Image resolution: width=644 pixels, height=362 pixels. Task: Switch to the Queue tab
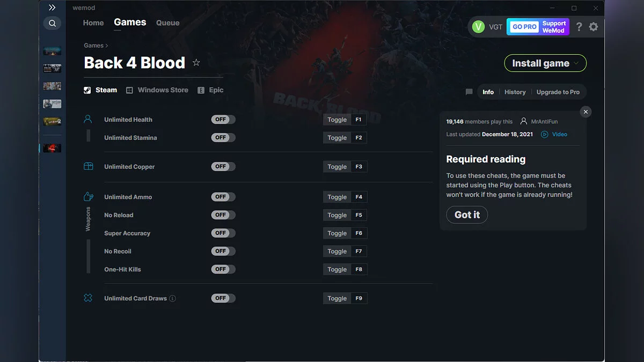pos(167,23)
